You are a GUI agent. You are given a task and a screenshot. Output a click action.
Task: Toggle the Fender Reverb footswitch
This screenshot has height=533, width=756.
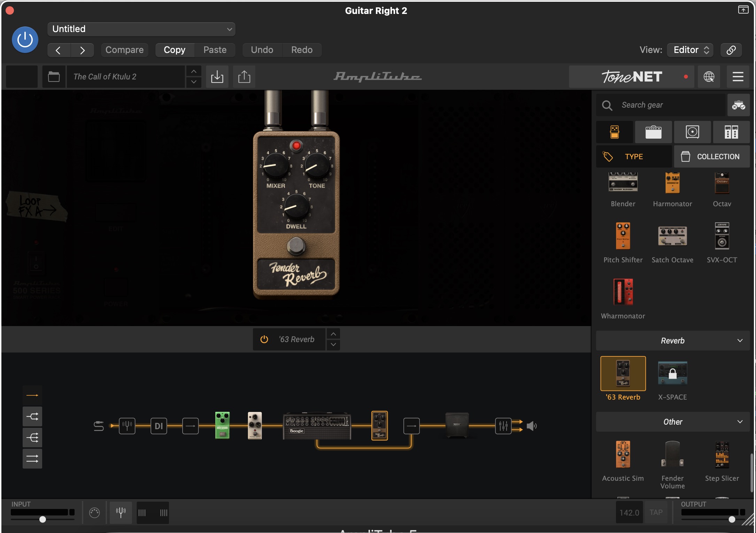(x=296, y=246)
